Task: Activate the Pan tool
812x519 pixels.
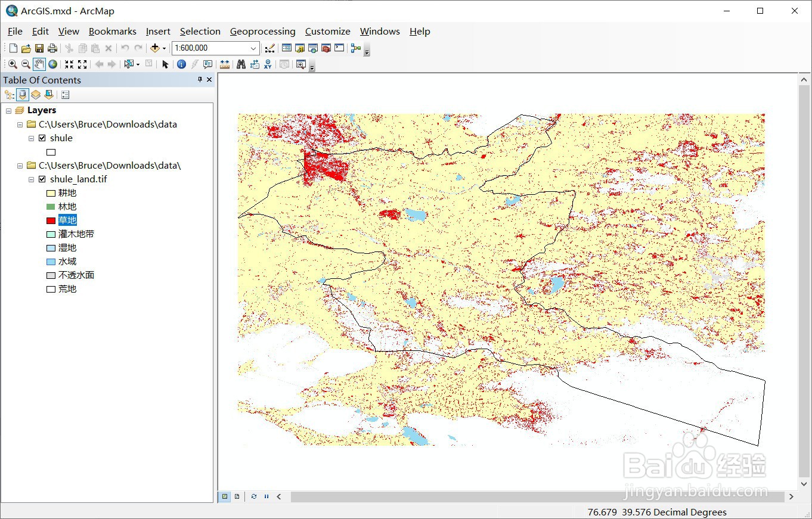Action: [x=39, y=64]
